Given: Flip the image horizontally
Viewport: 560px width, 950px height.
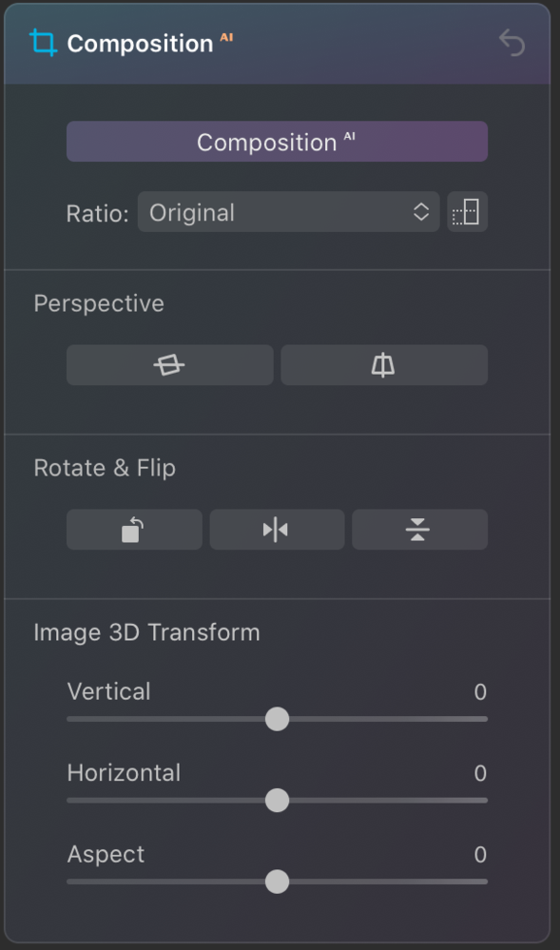Looking at the screenshot, I should coord(277,530).
